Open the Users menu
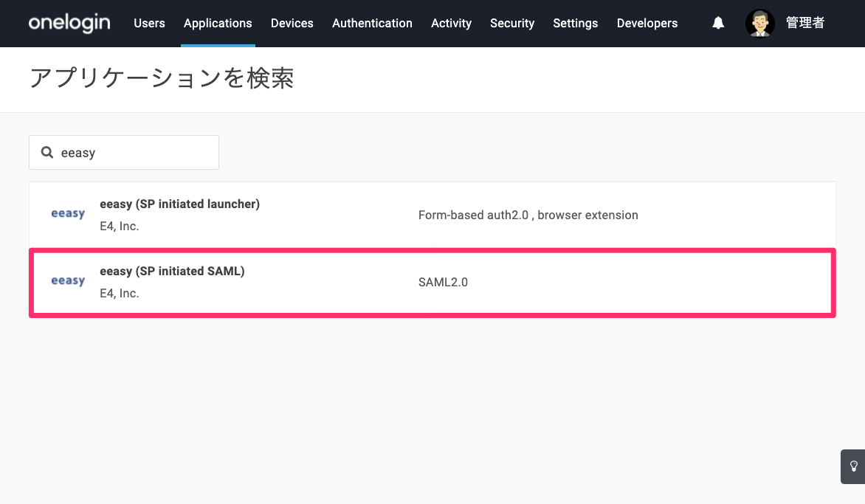865x504 pixels. (149, 23)
